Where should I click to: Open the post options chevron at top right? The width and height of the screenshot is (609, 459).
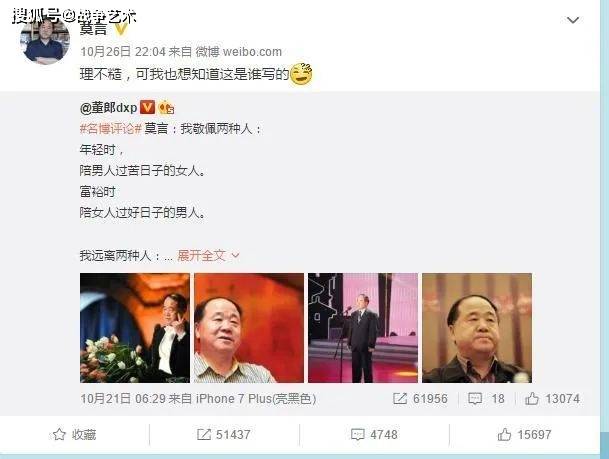point(573,20)
